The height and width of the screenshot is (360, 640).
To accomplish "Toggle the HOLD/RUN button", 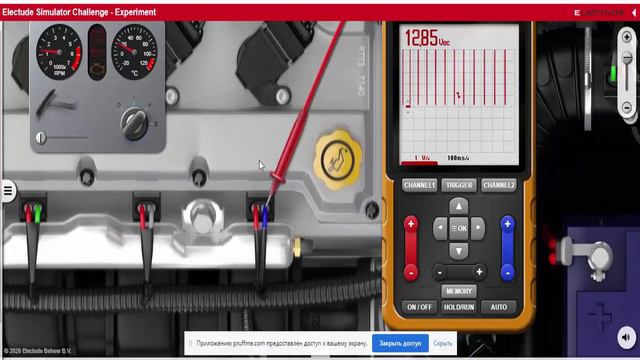I will (459, 307).
